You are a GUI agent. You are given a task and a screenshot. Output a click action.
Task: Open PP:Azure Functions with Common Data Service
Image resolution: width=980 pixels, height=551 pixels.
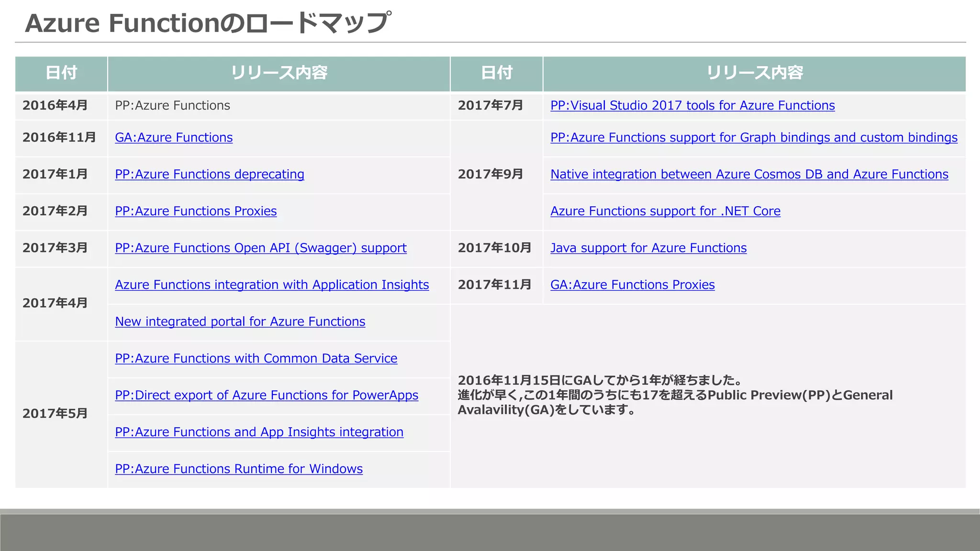pyautogui.click(x=256, y=358)
